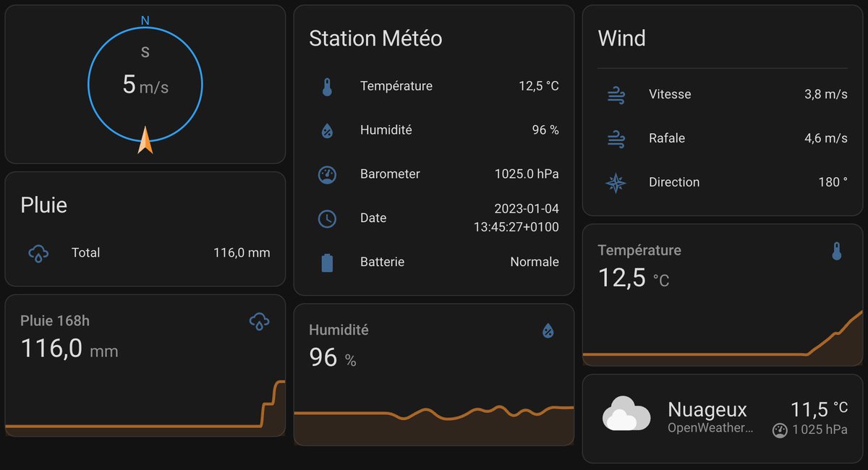Viewport: 868px width, 470px height.
Task: Click the S direction label inside compass
Action: tap(145, 52)
